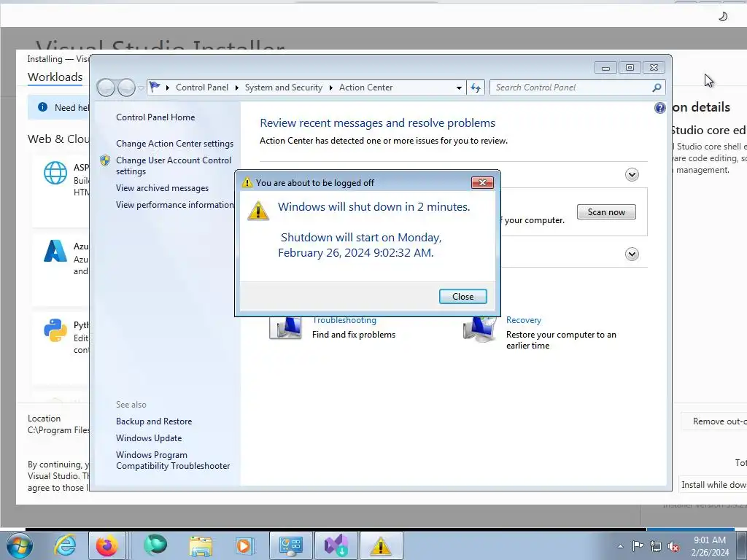Open Backup and Restore link
Image resolution: width=747 pixels, height=560 pixels.
click(x=154, y=421)
